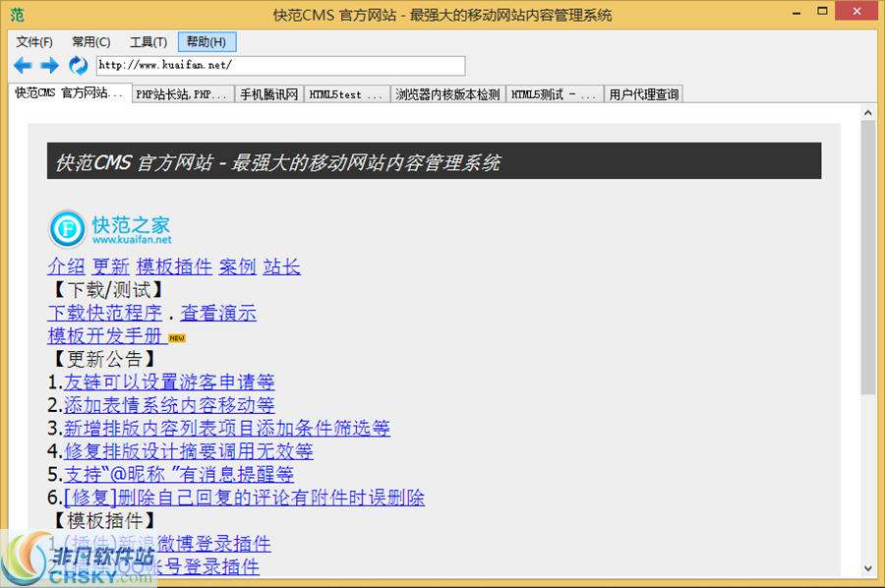This screenshot has height=588, width=885.
Task: Click the 【模板插件】 section heading text
Action: [104, 521]
